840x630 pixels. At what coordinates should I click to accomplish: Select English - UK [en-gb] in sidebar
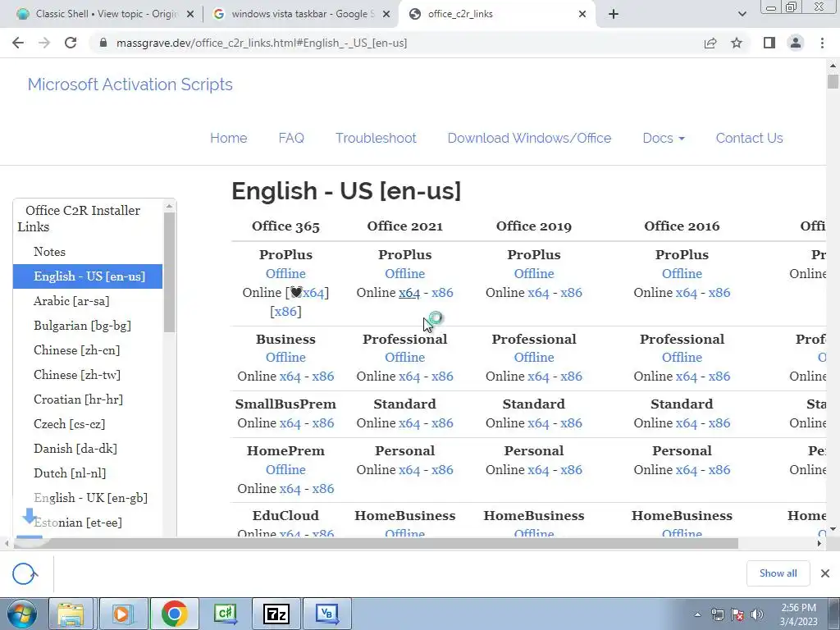click(x=90, y=498)
